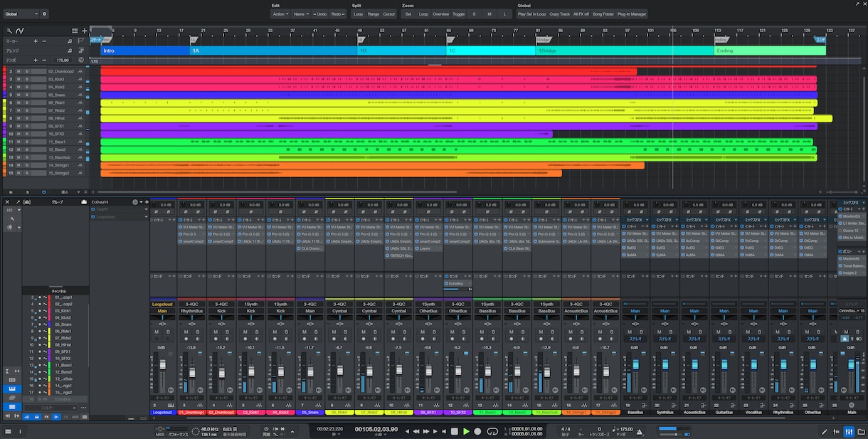868x439 pixels.
Task: Solo the 14_Strings1 track in track list
Action: point(27,165)
